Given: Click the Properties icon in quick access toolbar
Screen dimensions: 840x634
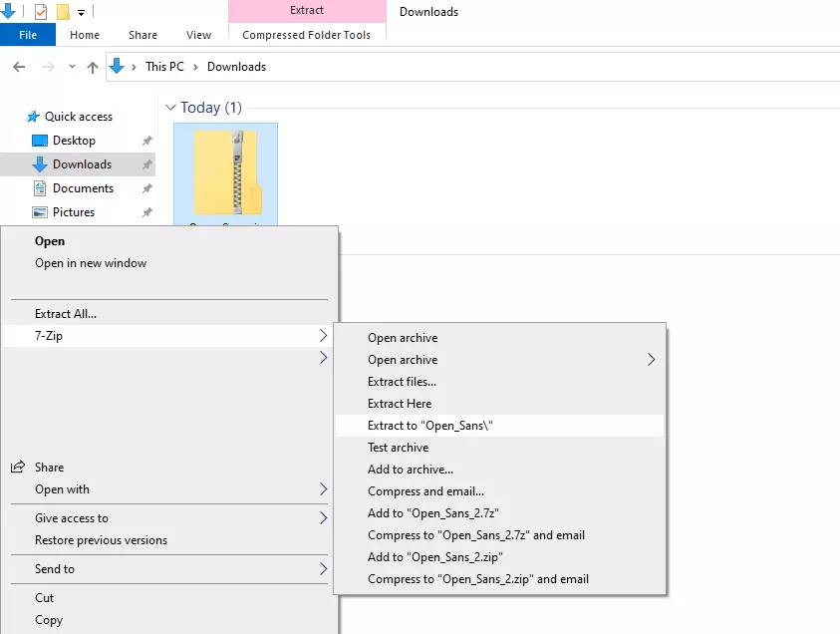Looking at the screenshot, I should [x=41, y=12].
